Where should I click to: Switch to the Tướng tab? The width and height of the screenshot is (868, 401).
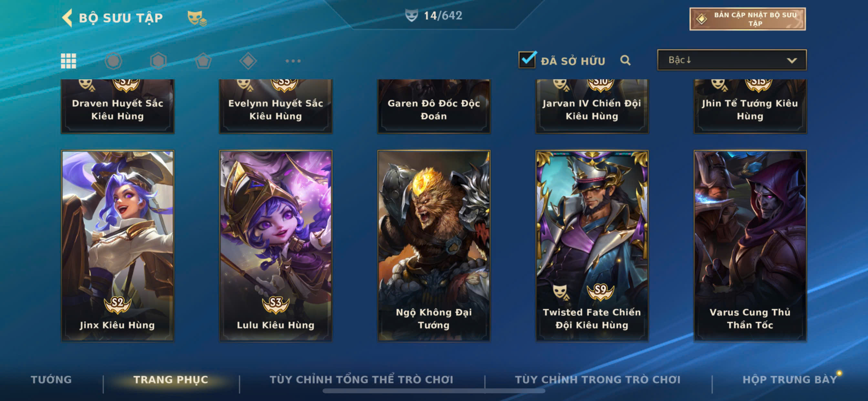pos(51,379)
